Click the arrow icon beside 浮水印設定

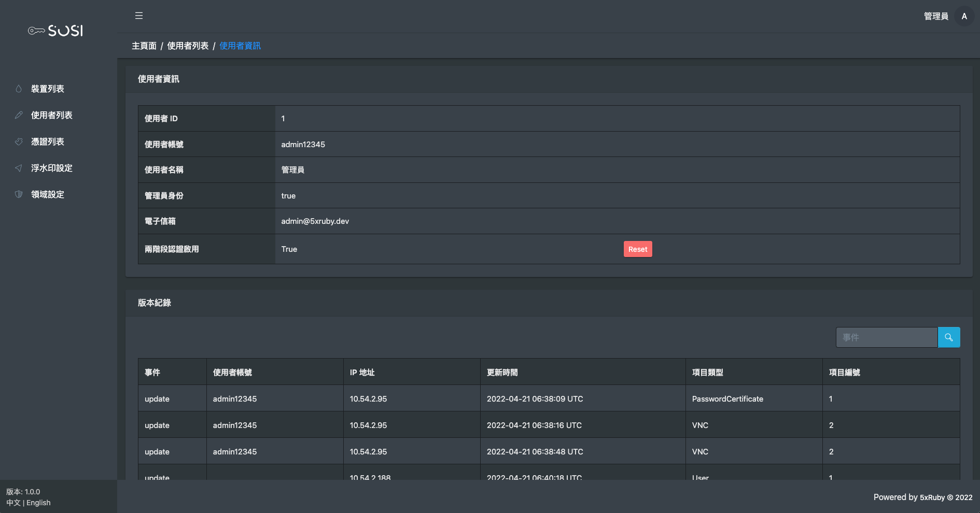(x=19, y=168)
